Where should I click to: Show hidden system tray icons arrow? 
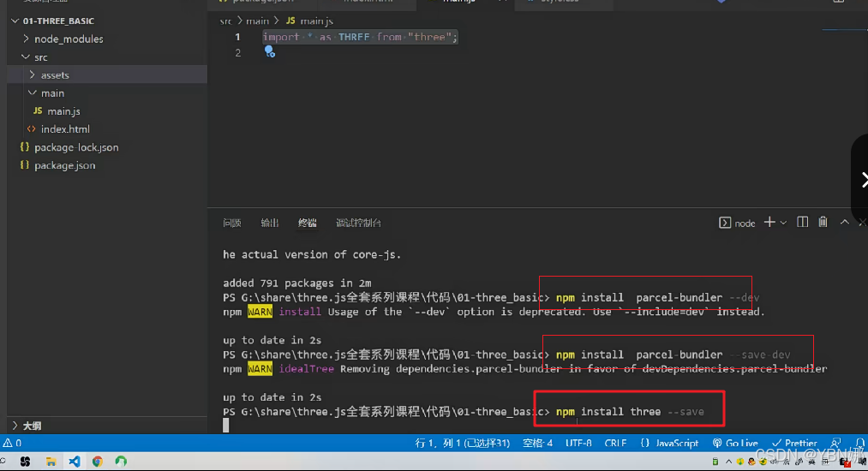pos(728,462)
